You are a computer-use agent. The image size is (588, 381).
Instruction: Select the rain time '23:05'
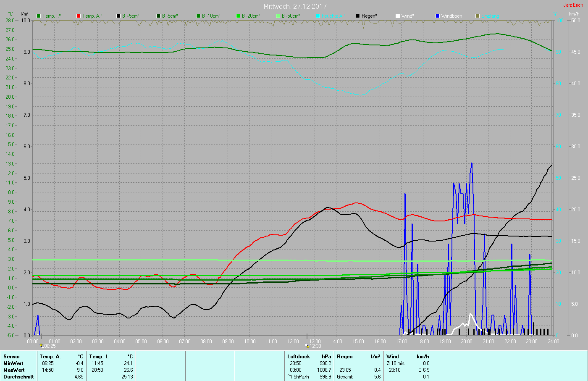(x=345, y=370)
